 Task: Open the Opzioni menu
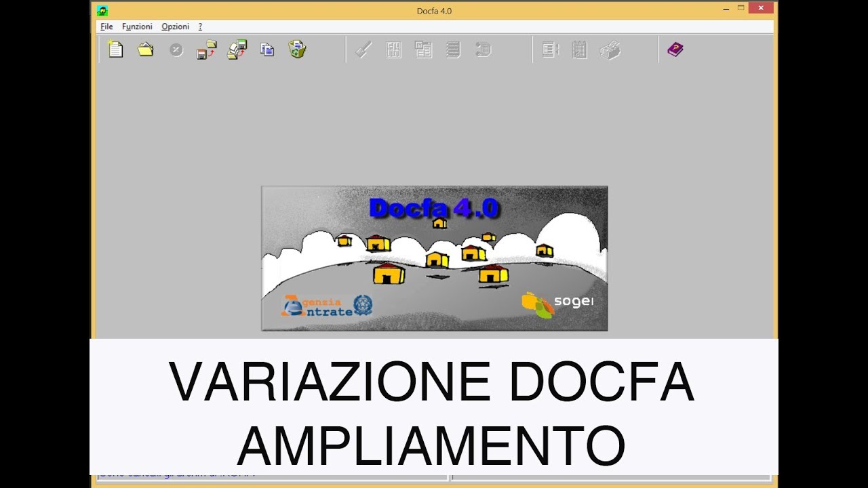(x=175, y=26)
